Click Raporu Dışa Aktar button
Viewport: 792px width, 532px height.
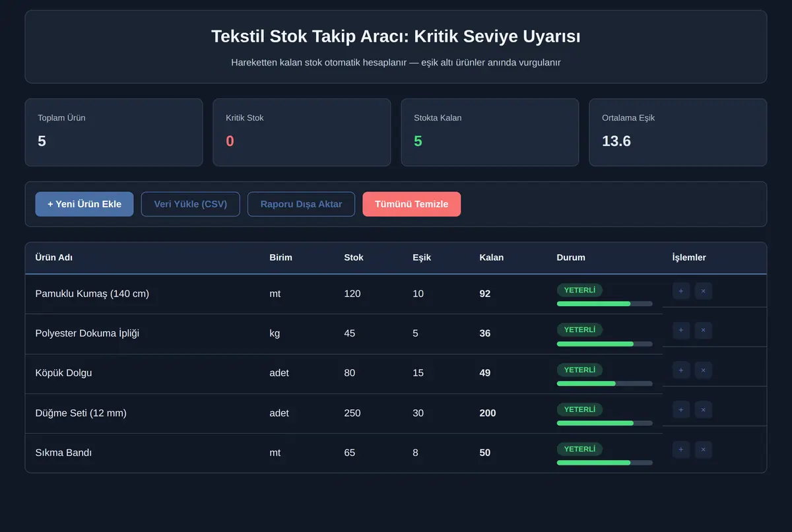click(301, 204)
